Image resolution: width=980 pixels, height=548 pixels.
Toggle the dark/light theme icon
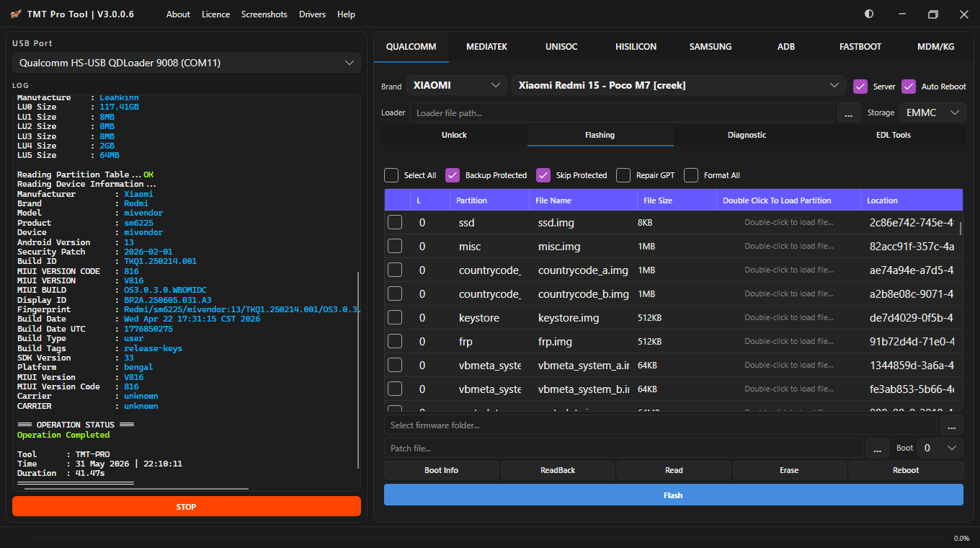869,14
